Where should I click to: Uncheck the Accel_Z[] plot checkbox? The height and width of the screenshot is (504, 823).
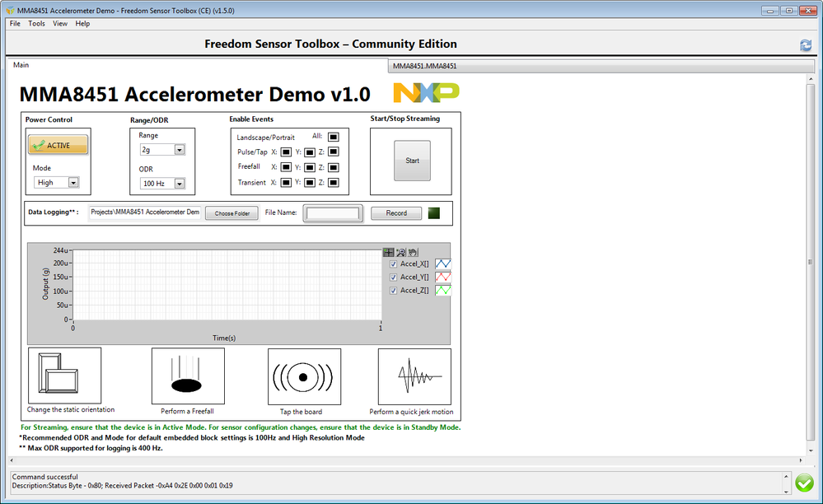click(x=393, y=291)
